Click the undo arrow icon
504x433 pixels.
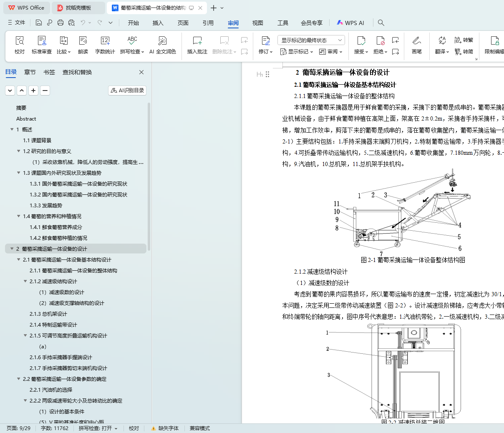tap(83, 23)
